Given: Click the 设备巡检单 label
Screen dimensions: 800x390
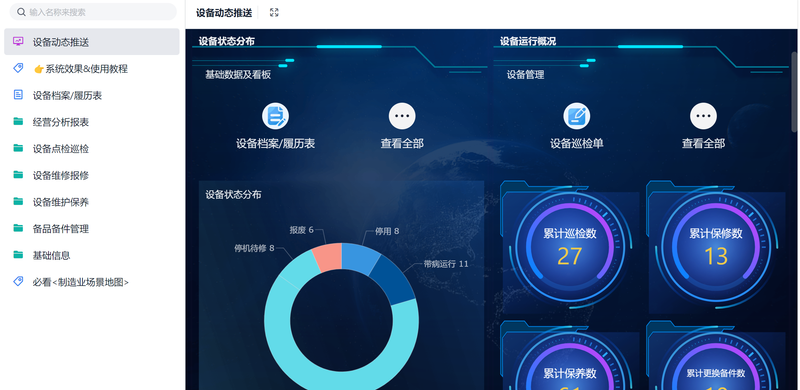Looking at the screenshot, I should point(577,143).
